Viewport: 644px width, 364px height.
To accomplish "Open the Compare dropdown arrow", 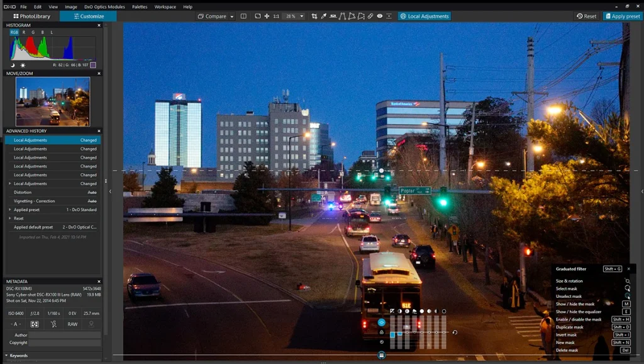I will click(231, 16).
